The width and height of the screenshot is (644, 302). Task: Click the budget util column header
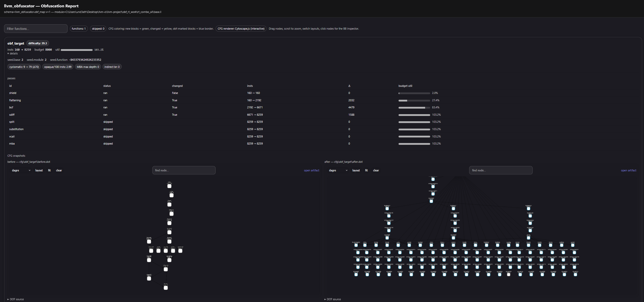405,86
